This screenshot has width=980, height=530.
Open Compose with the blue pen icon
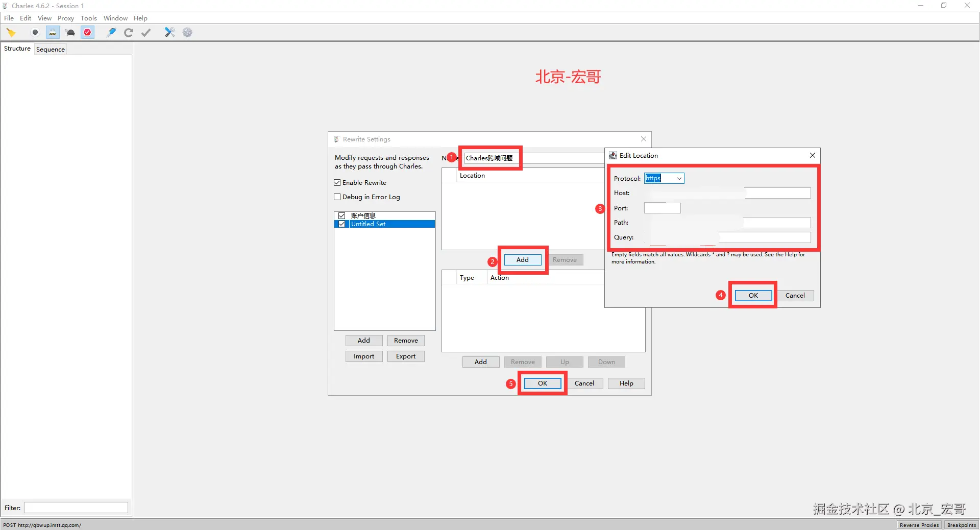(x=111, y=33)
